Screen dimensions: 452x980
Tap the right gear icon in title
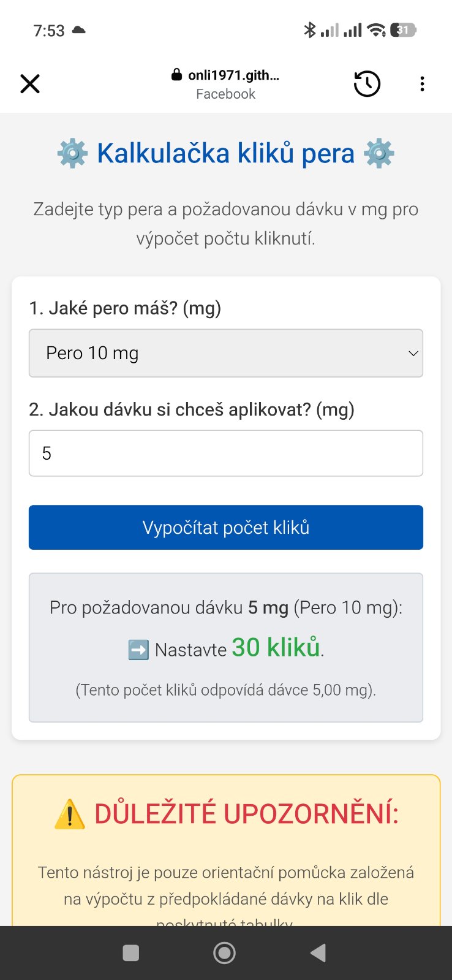point(379,153)
